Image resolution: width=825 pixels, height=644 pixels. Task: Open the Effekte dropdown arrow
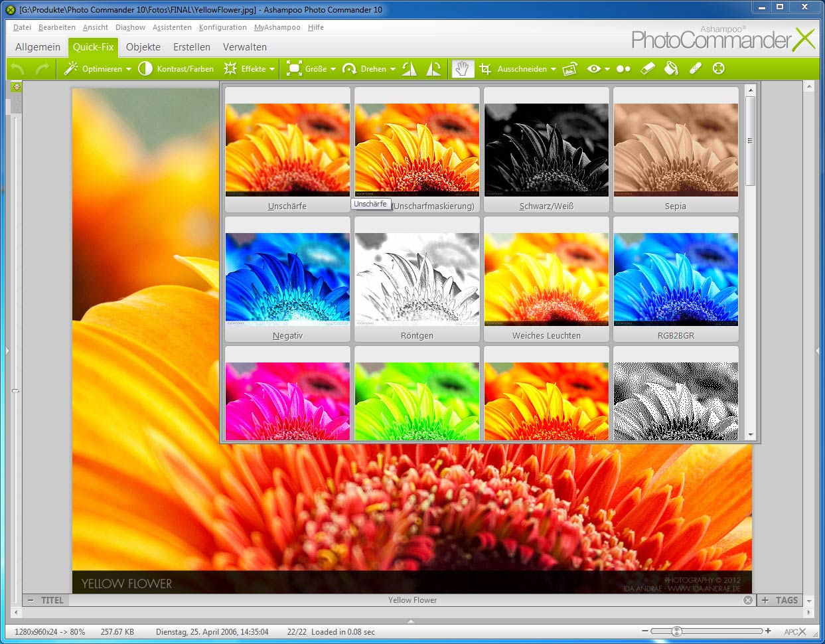coord(272,69)
